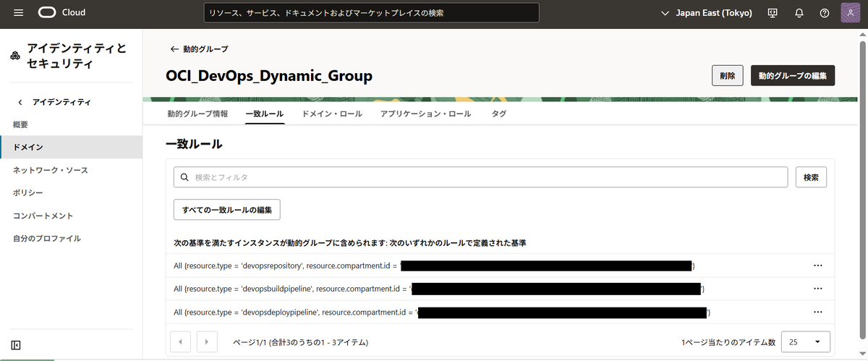
Task: Select ドメイン in the sidebar
Action: tap(71, 147)
